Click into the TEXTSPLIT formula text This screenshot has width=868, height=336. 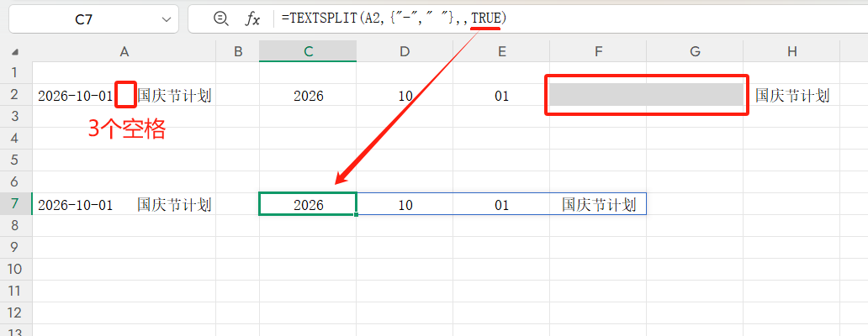394,18
